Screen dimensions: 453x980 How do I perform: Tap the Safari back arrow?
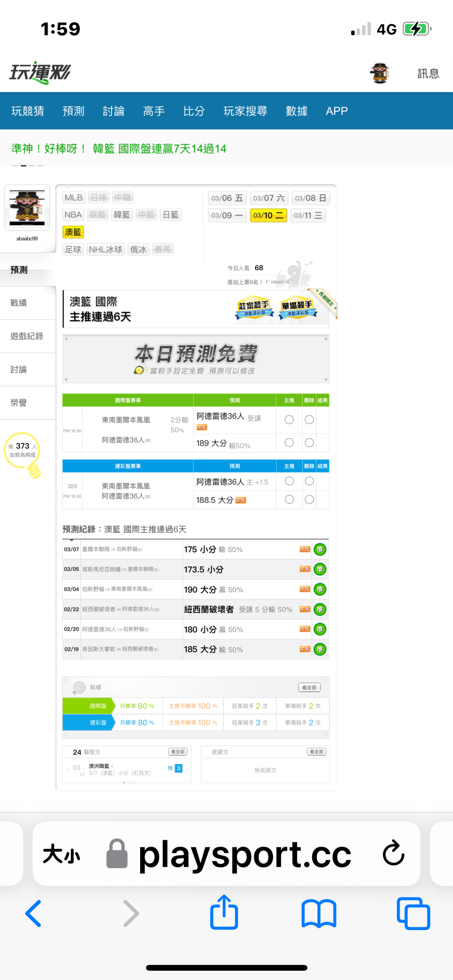34,913
